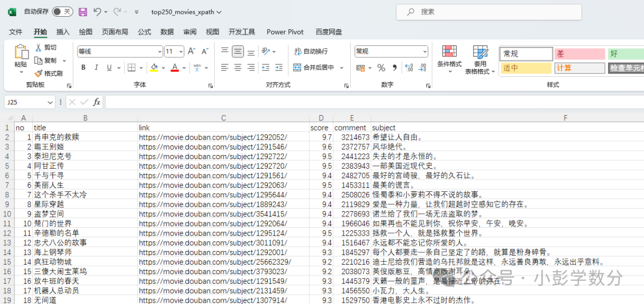Image resolution: width=644 pixels, height=304 pixels.
Task: Decrease indent
Action: tap(266, 67)
